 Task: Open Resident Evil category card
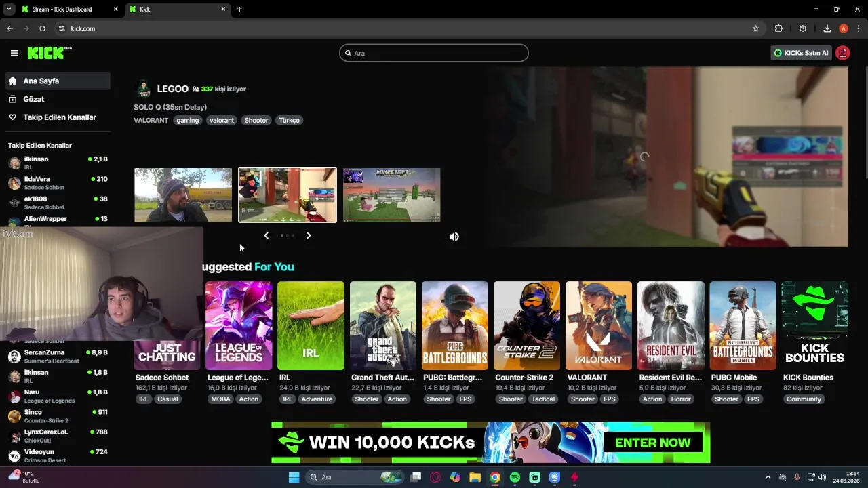671,325
